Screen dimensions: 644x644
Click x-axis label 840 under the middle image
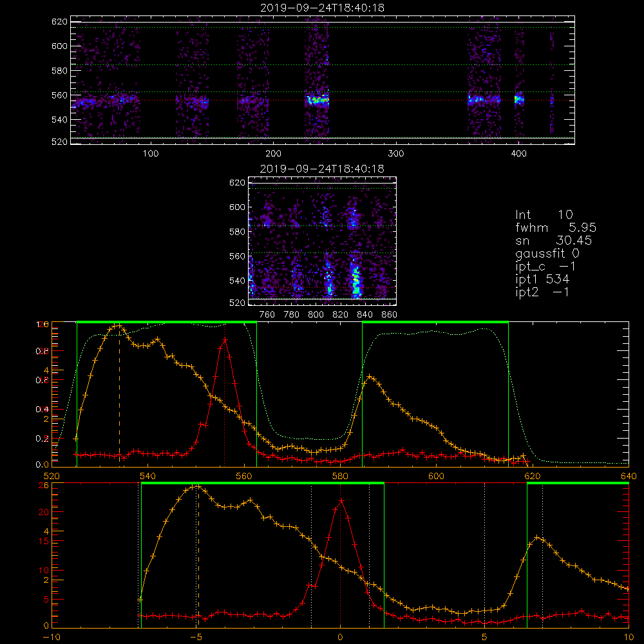click(x=365, y=315)
